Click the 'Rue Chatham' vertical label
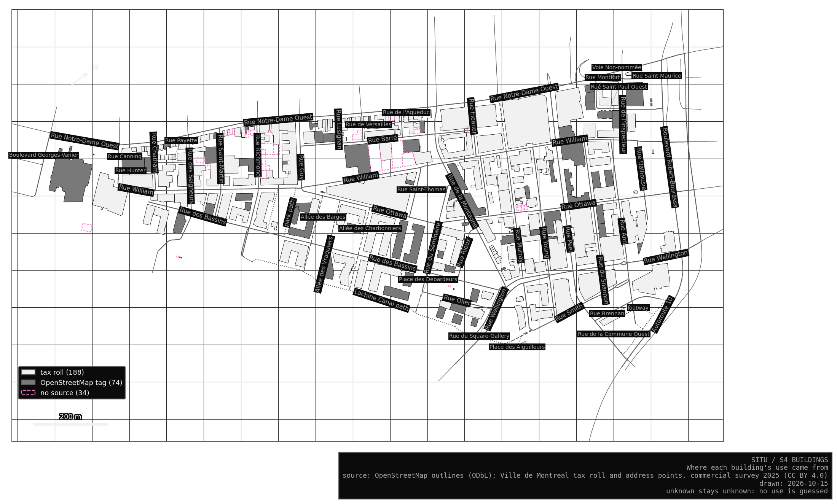The width and height of the screenshot is (837, 504). point(154,153)
